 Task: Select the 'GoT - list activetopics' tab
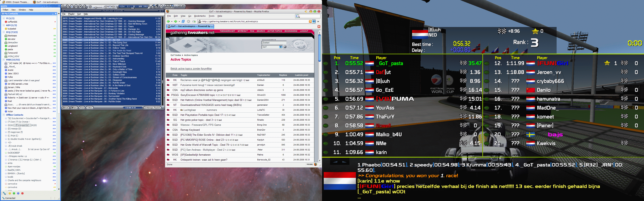[x=190, y=26]
